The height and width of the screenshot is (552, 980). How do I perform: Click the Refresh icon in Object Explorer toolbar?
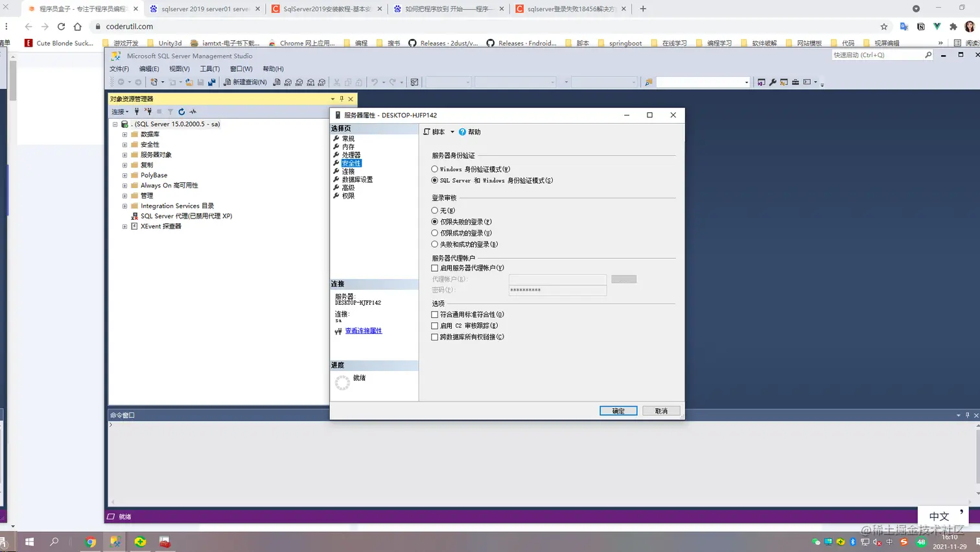click(181, 112)
